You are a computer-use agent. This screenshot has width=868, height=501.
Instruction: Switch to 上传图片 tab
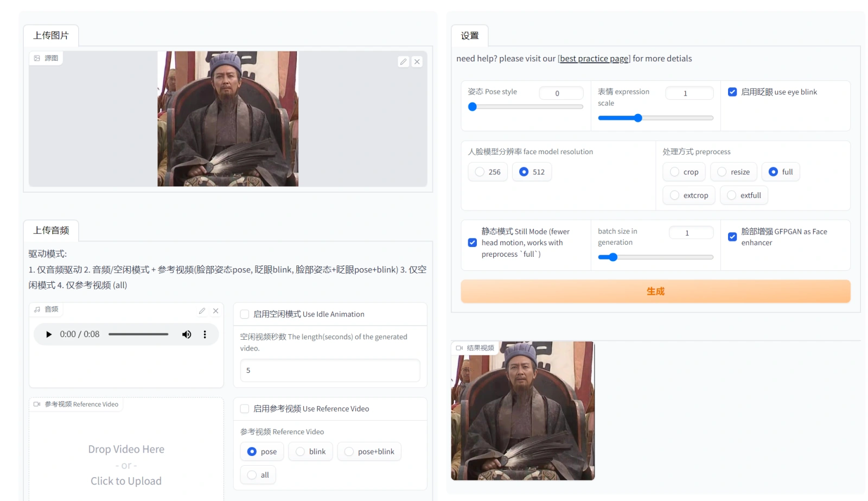(x=51, y=35)
